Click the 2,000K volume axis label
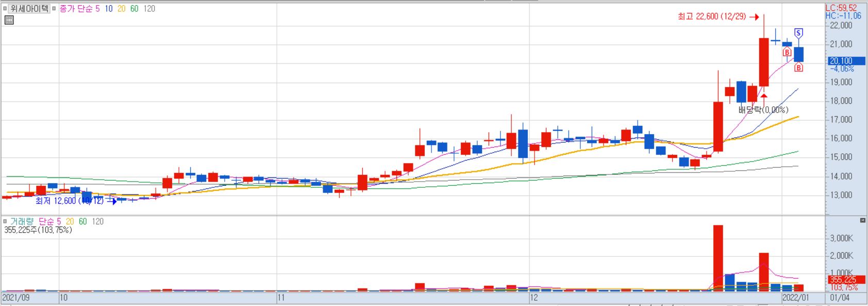Image resolution: width=868 pixels, height=306 pixels. pyautogui.click(x=842, y=255)
